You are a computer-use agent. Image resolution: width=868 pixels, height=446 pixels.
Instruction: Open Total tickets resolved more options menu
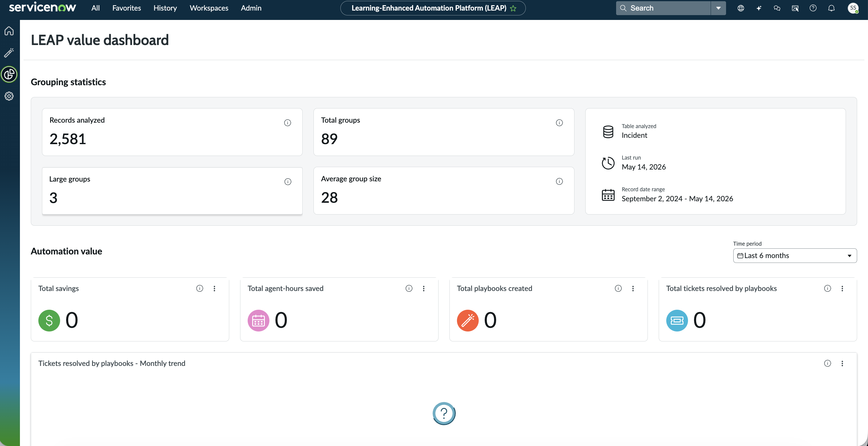[842, 288]
